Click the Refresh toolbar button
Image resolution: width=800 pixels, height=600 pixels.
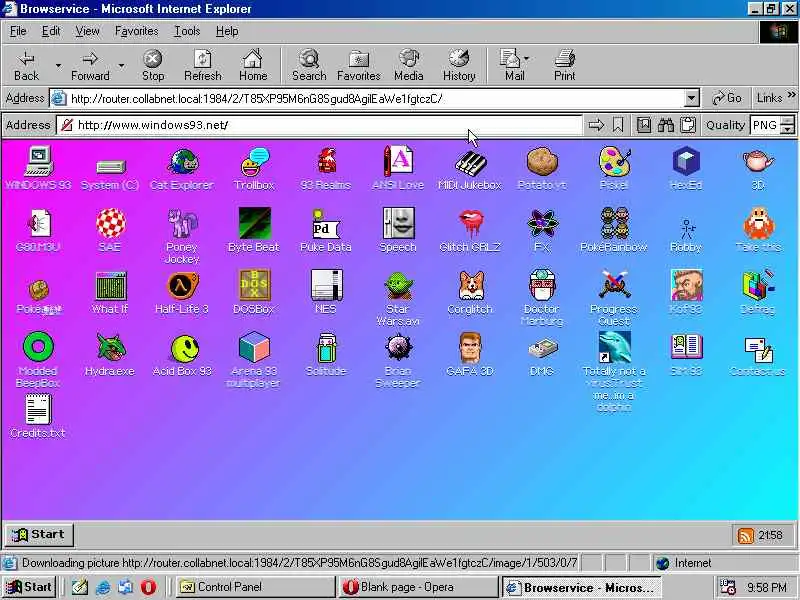point(203,65)
